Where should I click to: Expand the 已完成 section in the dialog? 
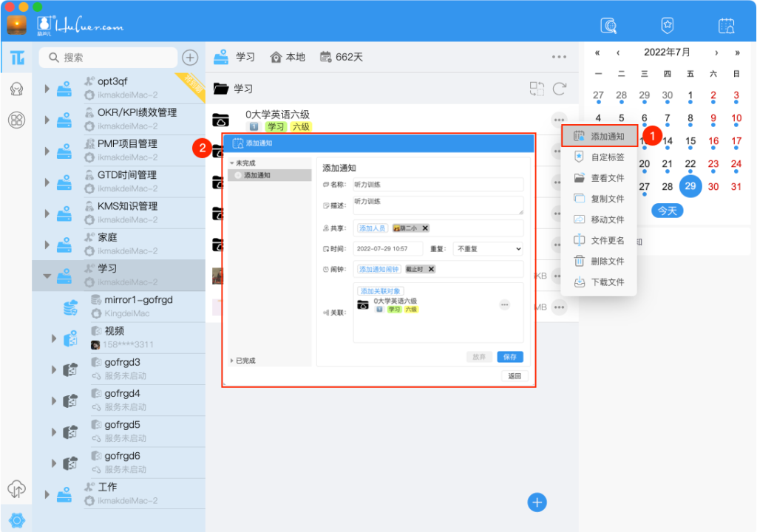click(231, 361)
